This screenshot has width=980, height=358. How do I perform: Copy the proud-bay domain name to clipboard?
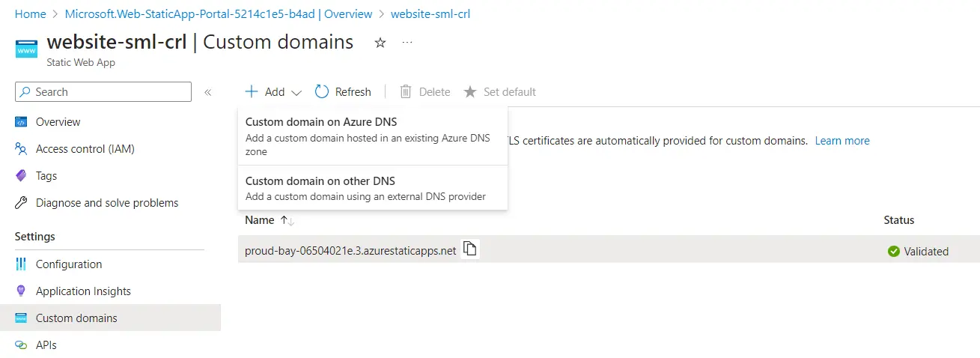(x=469, y=249)
